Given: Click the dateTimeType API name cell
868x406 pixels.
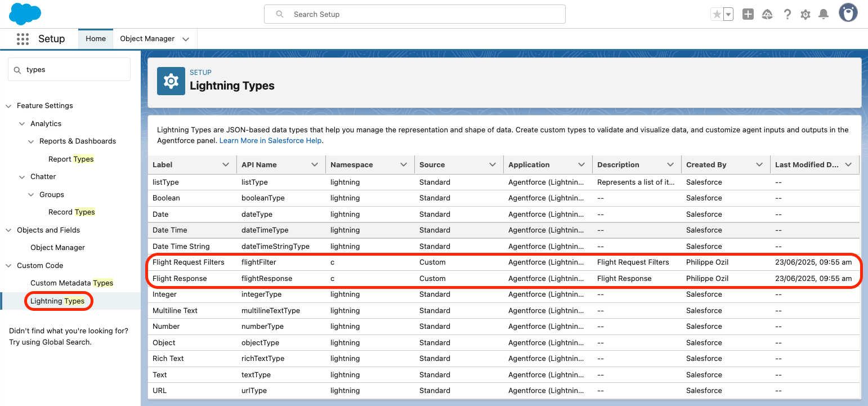Looking at the screenshot, I should (265, 230).
